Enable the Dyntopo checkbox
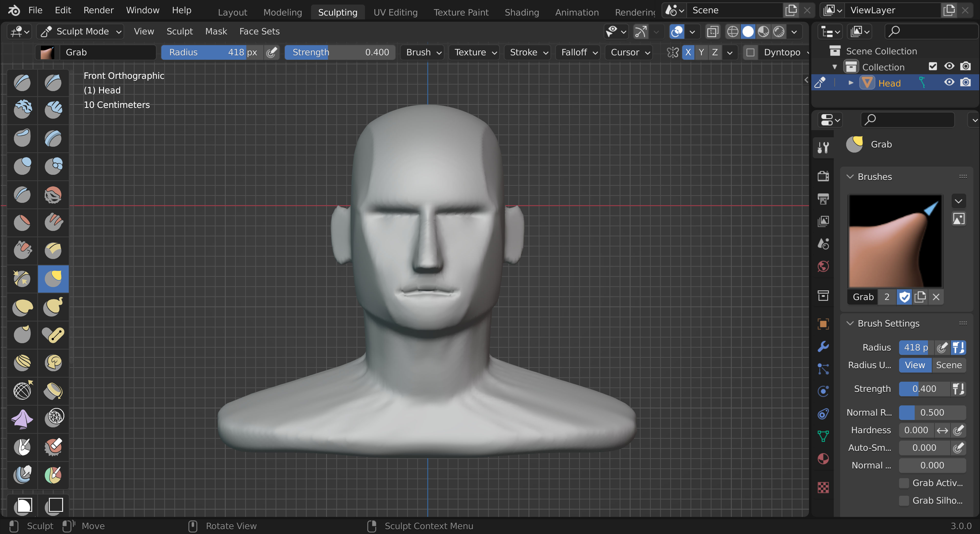Image resolution: width=980 pixels, height=534 pixels. coord(750,52)
